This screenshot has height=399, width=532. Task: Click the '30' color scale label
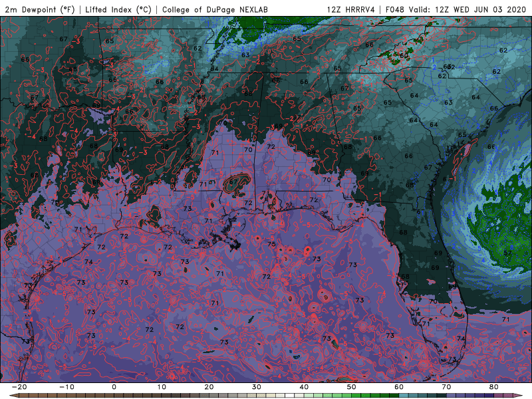click(257, 387)
